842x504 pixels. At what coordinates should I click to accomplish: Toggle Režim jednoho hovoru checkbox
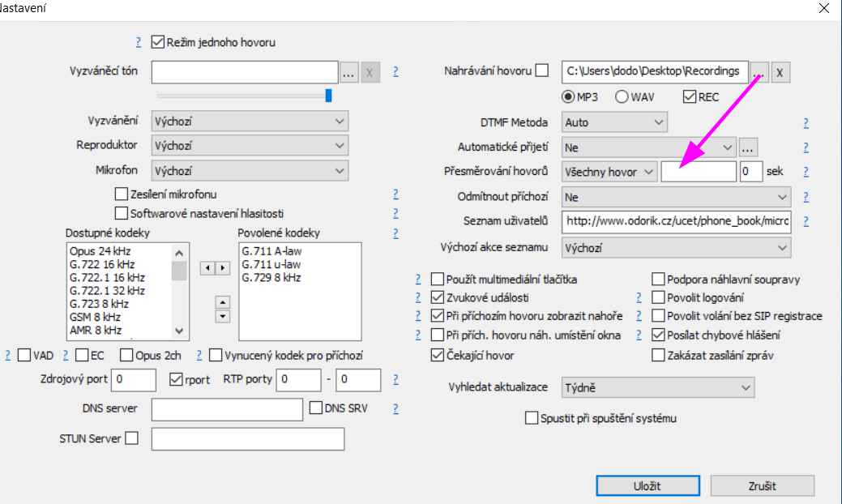(158, 42)
